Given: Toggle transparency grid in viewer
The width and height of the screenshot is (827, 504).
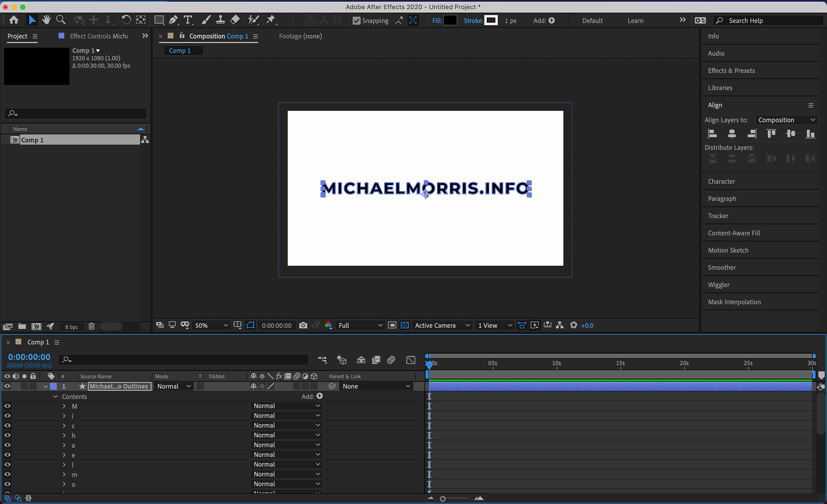Looking at the screenshot, I should (405, 325).
